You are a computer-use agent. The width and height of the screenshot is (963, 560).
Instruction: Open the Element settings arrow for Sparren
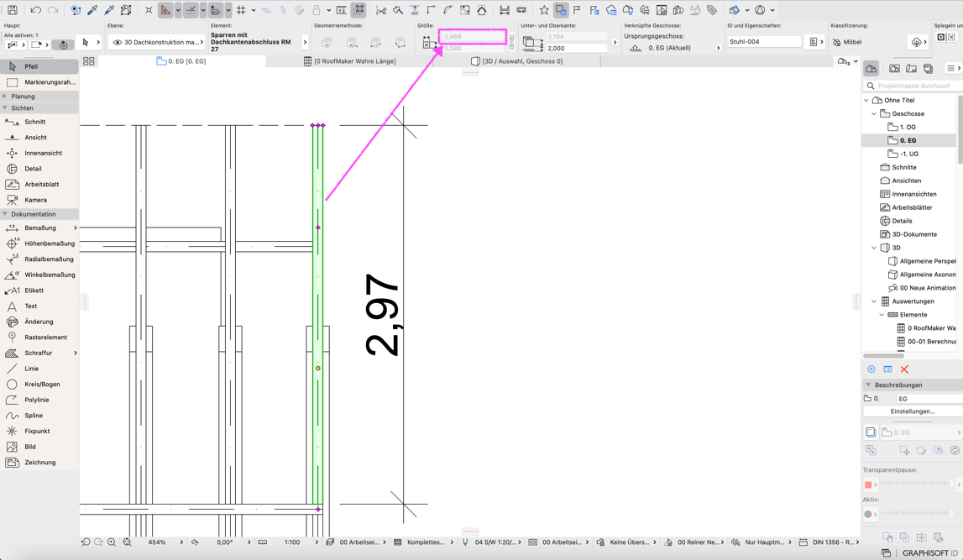305,42
